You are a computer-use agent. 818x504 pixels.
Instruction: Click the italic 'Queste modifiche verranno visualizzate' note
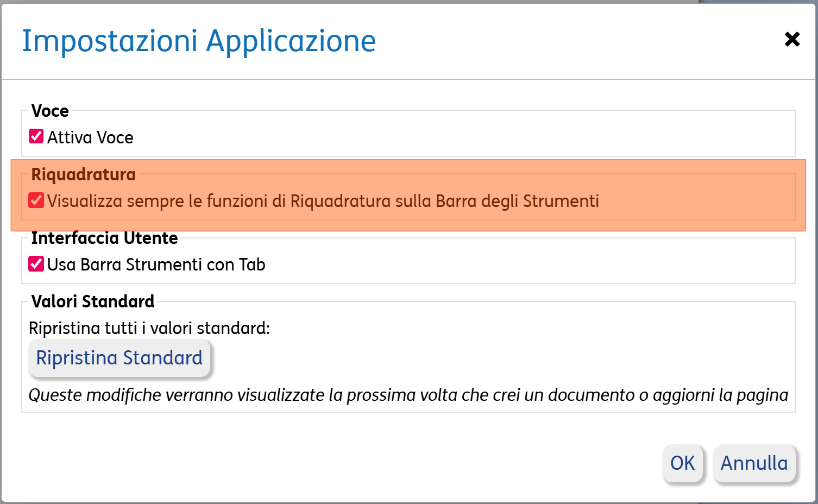pyautogui.click(x=408, y=395)
